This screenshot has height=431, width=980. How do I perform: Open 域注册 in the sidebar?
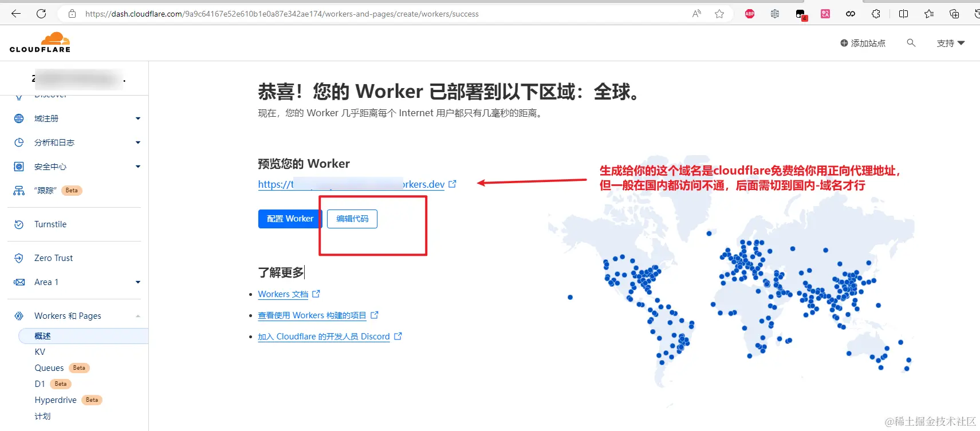pos(46,118)
